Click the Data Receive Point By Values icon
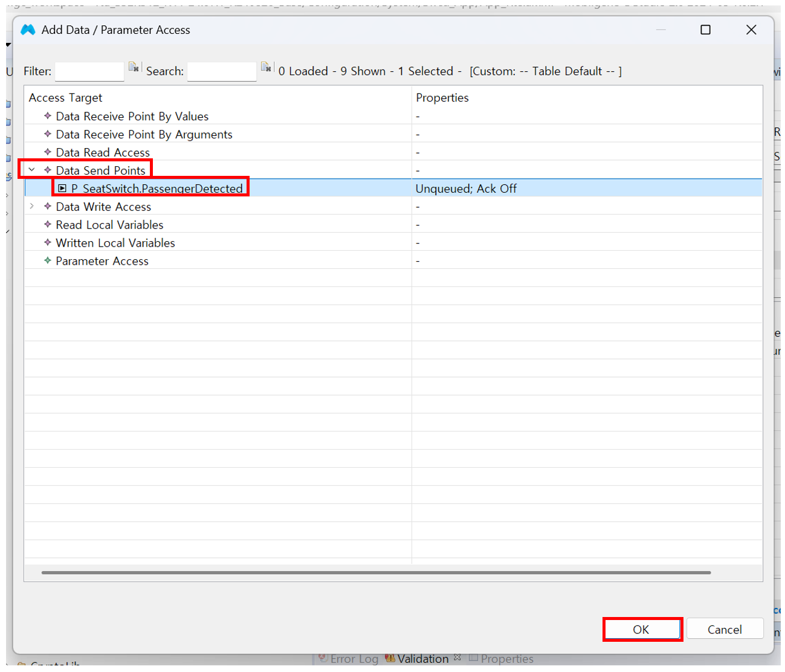This screenshot has width=785, height=672. point(48,115)
